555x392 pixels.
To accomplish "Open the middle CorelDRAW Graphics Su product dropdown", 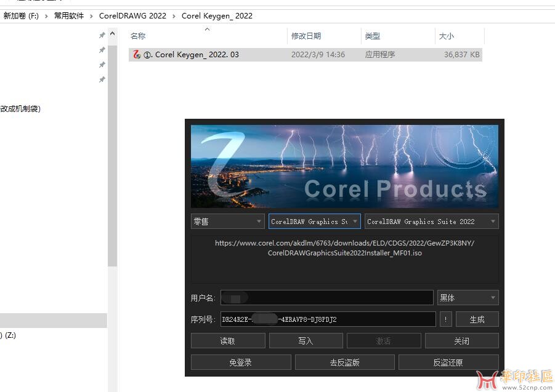I will (x=315, y=222).
